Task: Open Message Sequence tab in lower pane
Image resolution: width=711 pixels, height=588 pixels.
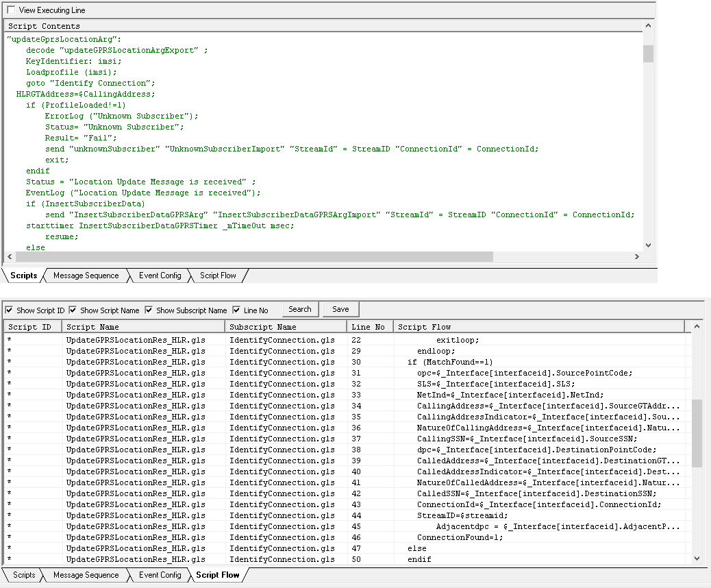Action: [x=86, y=575]
